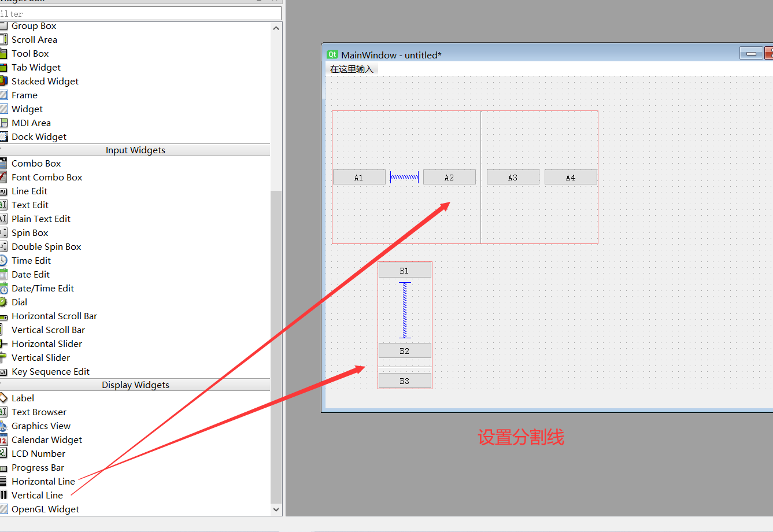This screenshot has height=532, width=773.
Task: Select the Line Edit widget icon
Action: [x=3, y=191]
